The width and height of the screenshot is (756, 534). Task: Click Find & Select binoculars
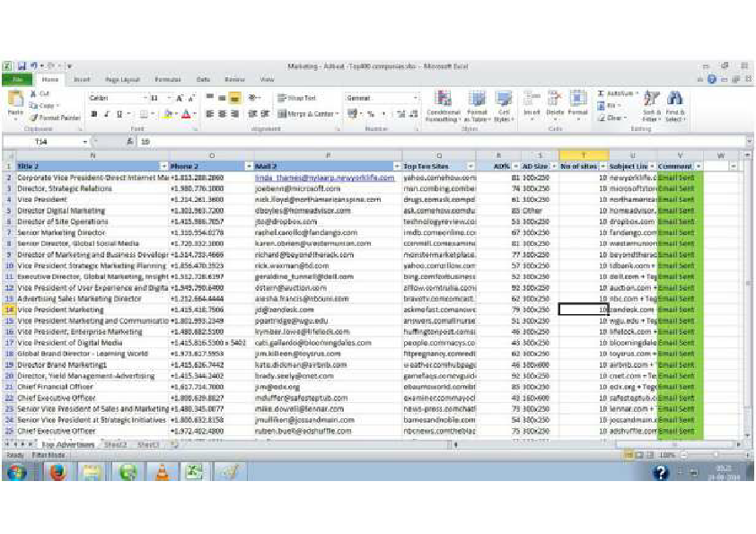click(x=674, y=107)
